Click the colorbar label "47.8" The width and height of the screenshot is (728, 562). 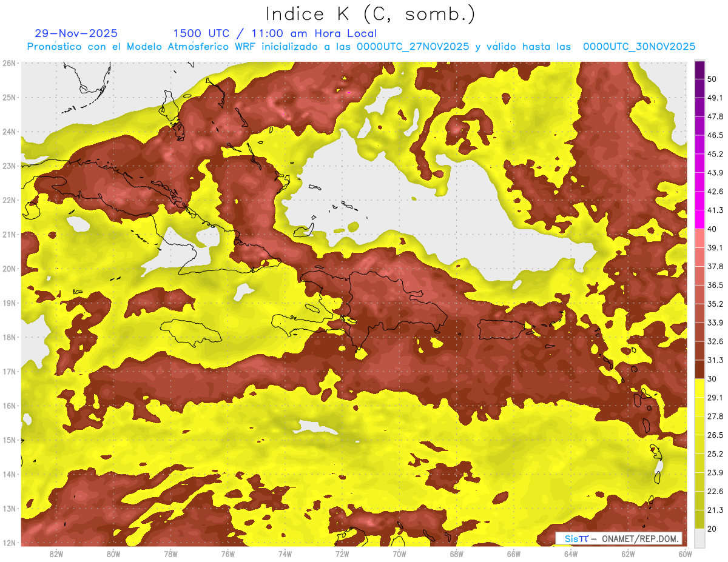pos(716,116)
